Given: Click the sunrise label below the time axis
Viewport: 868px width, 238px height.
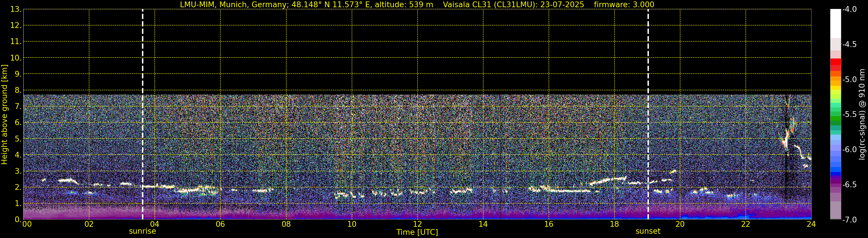Looking at the screenshot, I should pos(142,231).
